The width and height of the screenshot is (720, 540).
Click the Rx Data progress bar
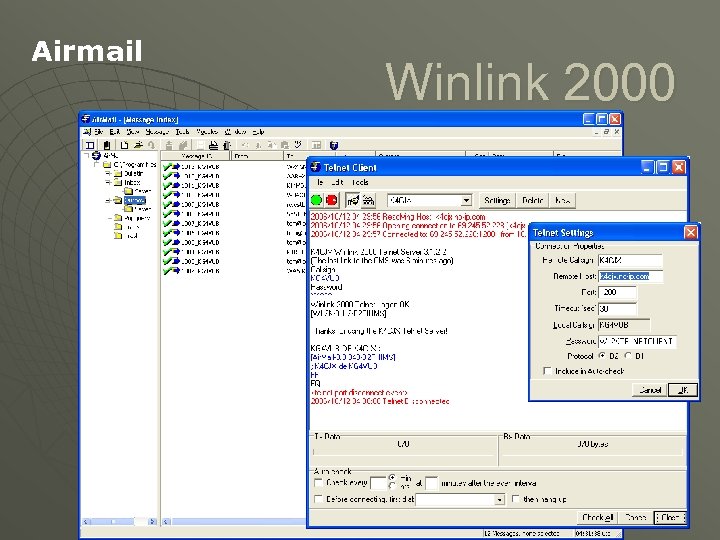pos(592,452)
